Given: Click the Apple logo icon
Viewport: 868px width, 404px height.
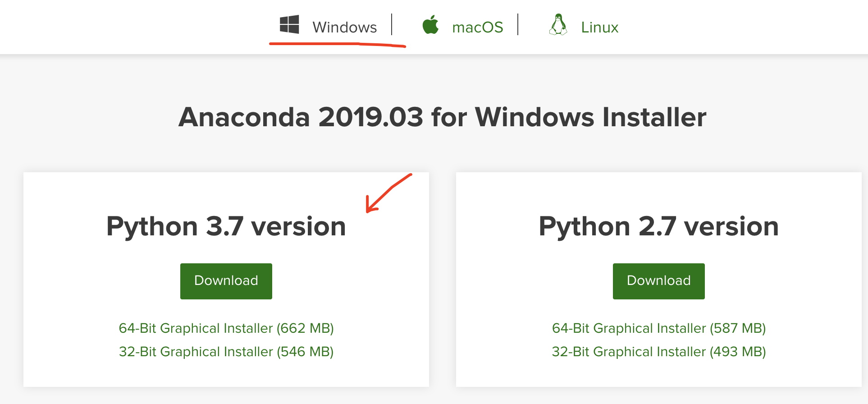Looking at the screenshot, I should pyautogui.click(x=430, y=24).
